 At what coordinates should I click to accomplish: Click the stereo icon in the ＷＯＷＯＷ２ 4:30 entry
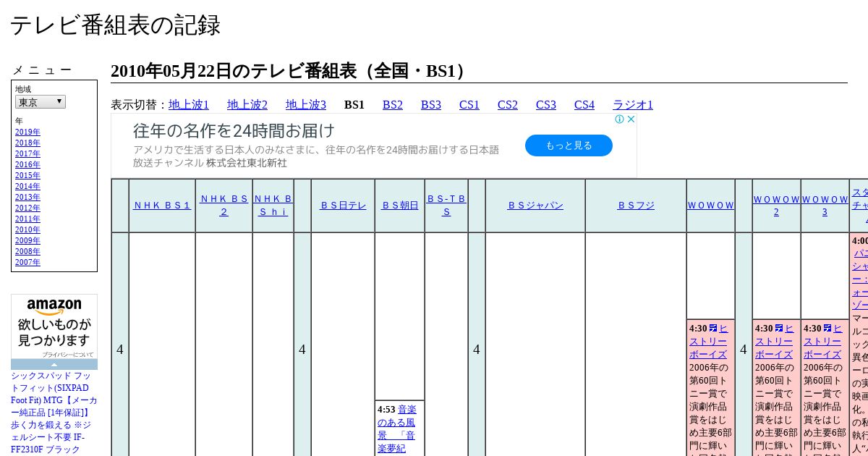click(x=779, y=329)
